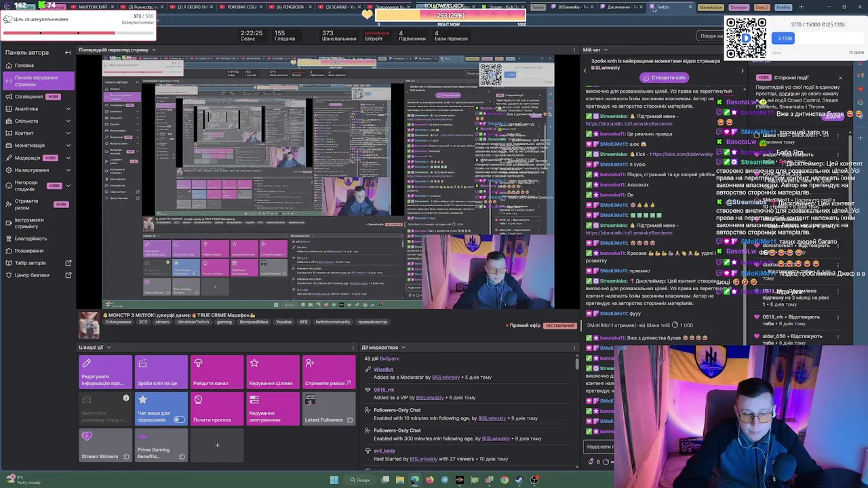868x488 pixels.
Task: Click the stream preview video area
Action: (328, 182)
